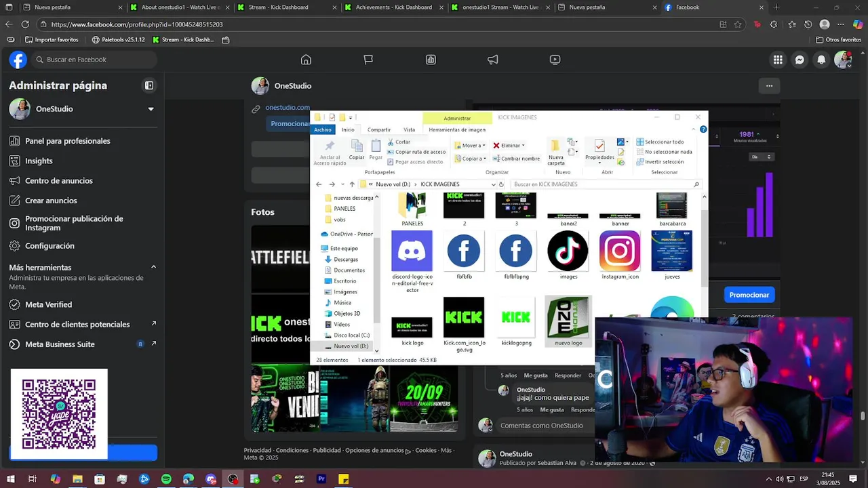Image resolution: width=868 pixels, height=488 pixels.
Task: Open Propiedades in Explorer ribbon
Action: pos(599,150)
